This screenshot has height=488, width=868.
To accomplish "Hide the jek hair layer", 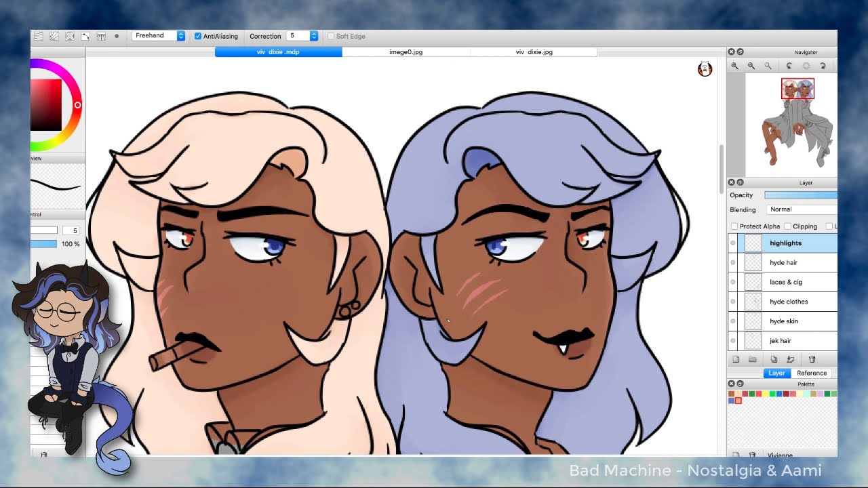I will coord(733,341).
